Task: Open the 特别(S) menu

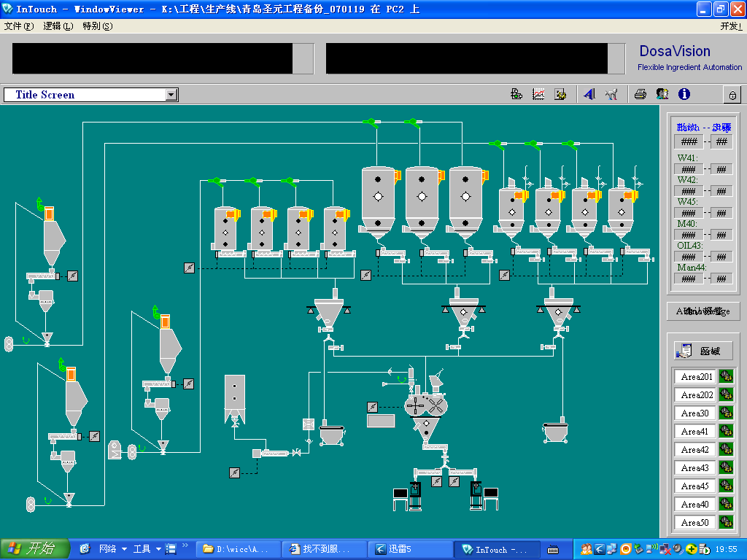Action: (x=97, y=26)
